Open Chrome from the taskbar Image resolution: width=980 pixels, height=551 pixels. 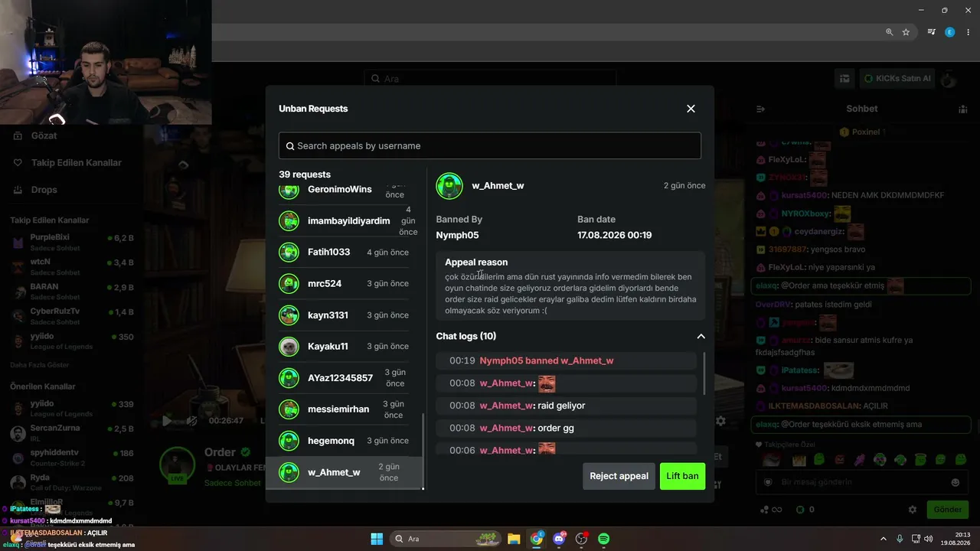537,539
